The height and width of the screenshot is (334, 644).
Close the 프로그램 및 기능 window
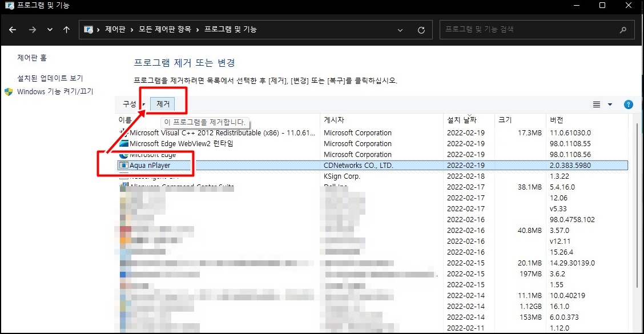tap(629, 5)
